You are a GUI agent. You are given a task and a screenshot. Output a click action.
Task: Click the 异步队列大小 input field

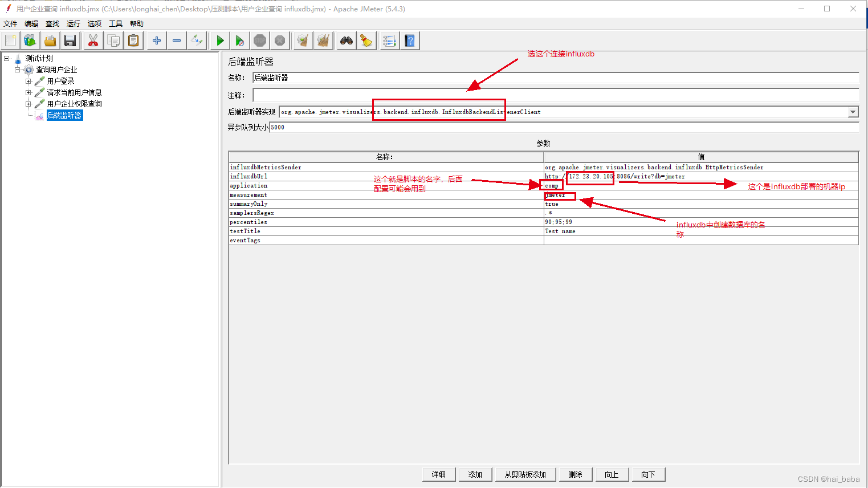point(564,127)
